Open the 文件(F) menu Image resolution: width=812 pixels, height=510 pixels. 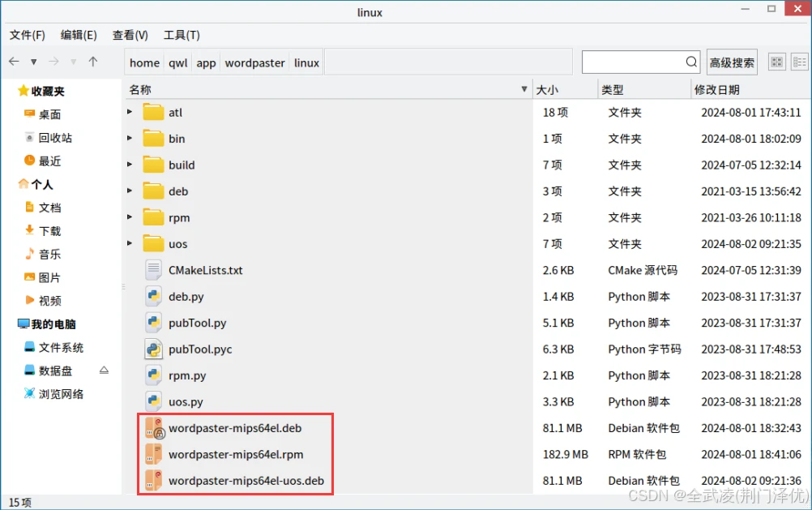pyautogui.click(x=28, y=35)
